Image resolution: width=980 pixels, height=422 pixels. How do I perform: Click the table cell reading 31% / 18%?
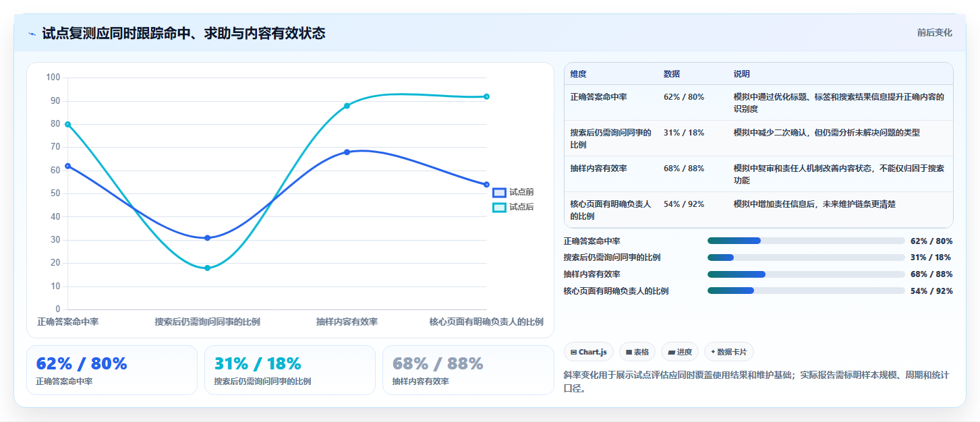684,133
